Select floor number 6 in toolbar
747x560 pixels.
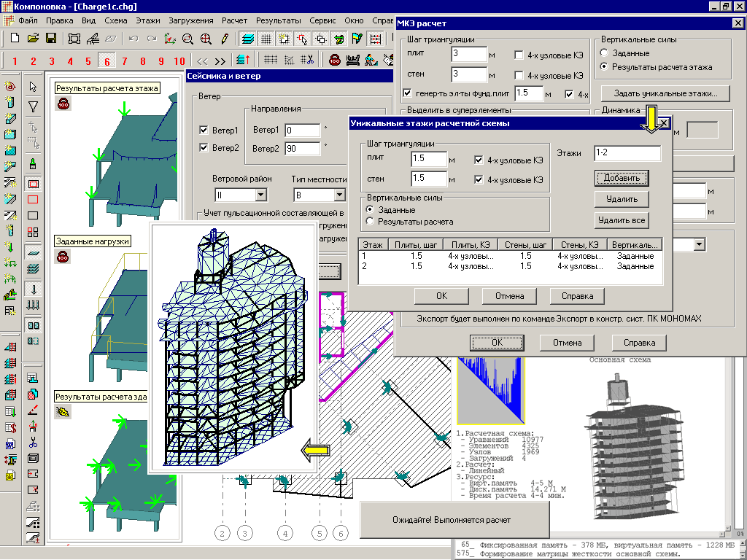click(x=107, y=61)
